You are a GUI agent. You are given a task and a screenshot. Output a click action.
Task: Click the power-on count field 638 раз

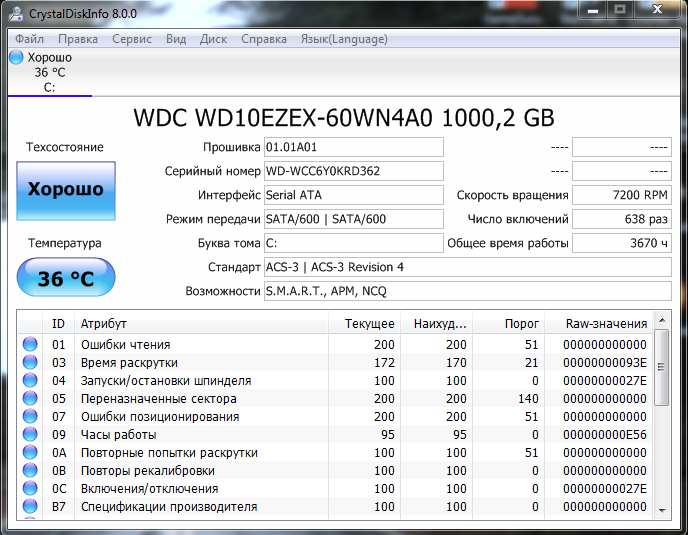pyautogui.click(x=622, y=219)
